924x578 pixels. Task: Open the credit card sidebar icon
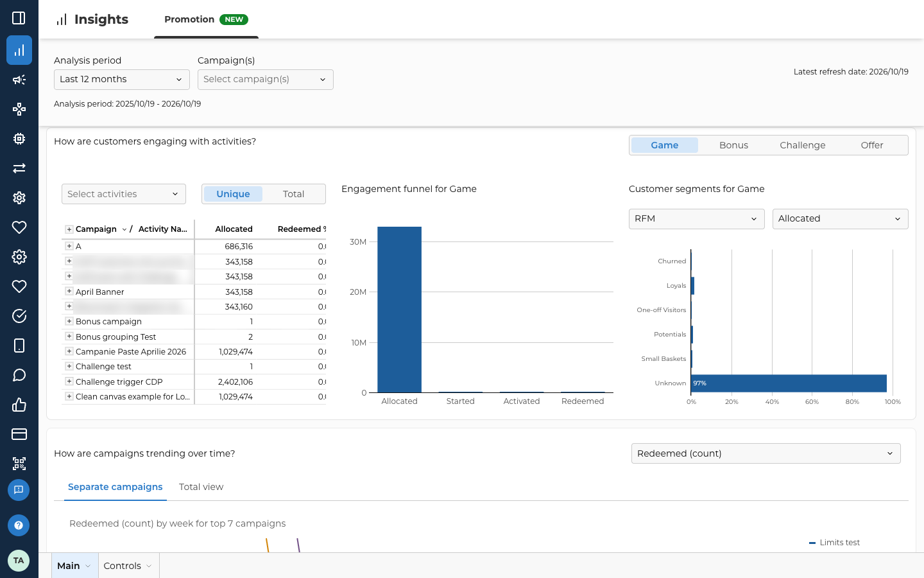point(19,434)
